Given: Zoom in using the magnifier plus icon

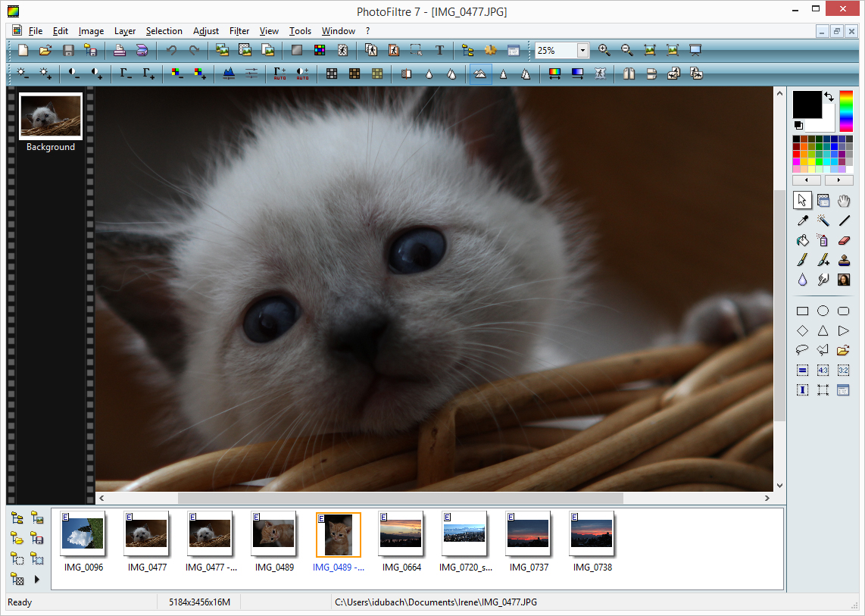Looking at the screenshot, I should coord(604,50).
